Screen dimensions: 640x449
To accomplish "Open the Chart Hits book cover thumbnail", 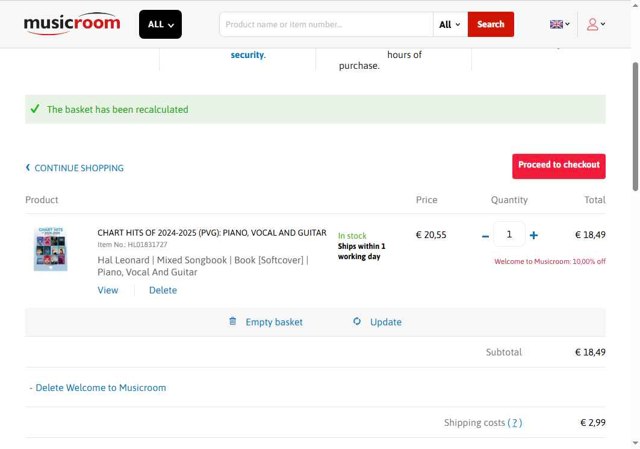I will pyautogui.click(x=51, y=249).
